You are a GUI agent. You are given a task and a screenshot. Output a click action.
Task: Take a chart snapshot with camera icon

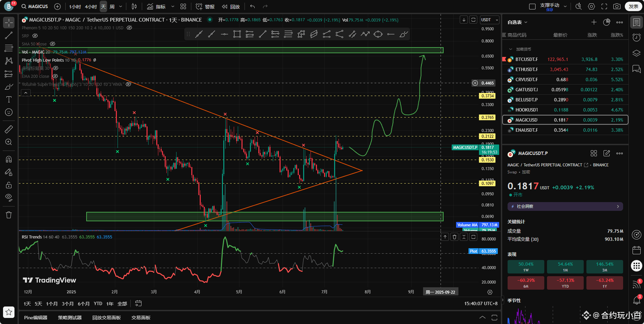(x=617, y=6)
